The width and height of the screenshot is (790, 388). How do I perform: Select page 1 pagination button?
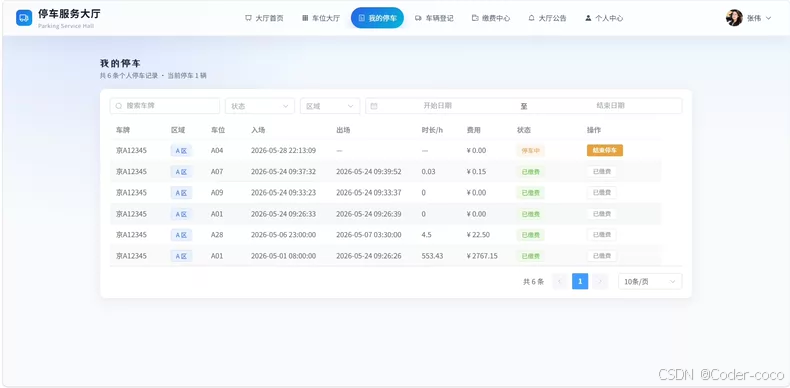click(x=580, y=281)
